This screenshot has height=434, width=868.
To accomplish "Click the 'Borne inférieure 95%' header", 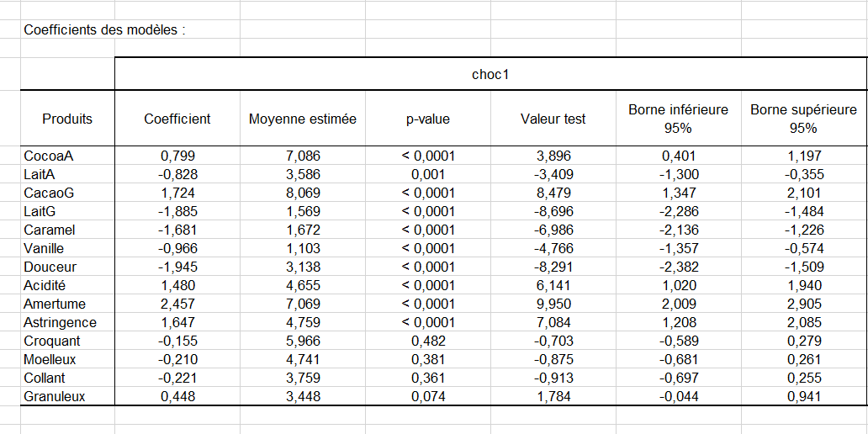I will (679, 119).
